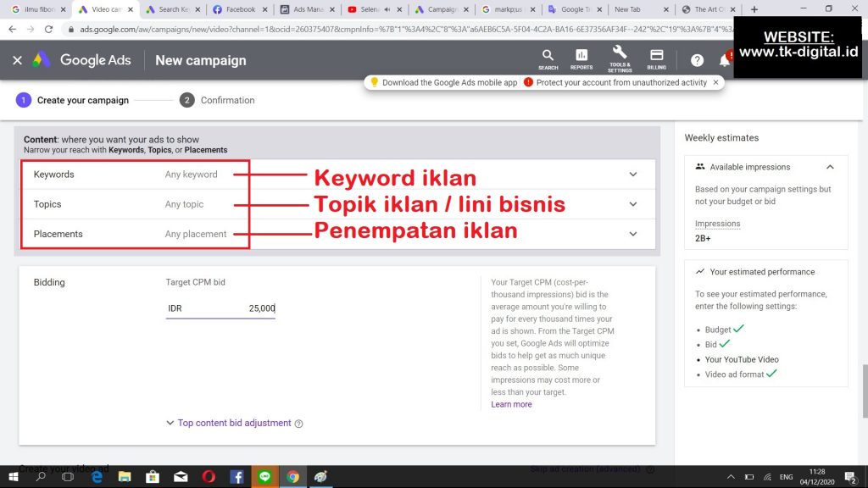Edit the Target CPM bid field
Viewport: 868px width, 488px height.
click(220, 308)
